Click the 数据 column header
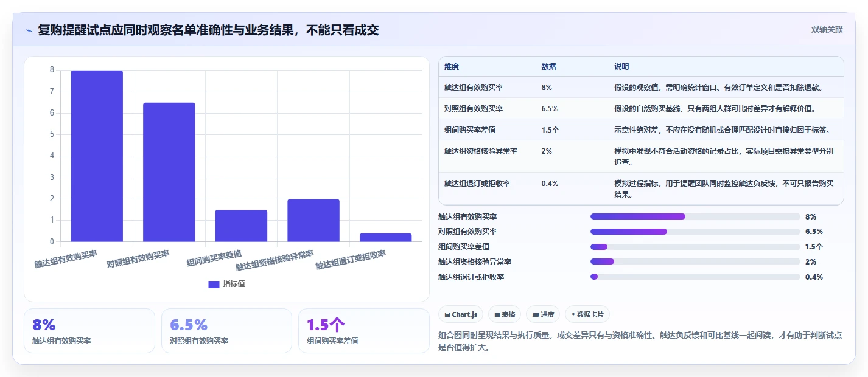Viewport: 868px width, 377px height. [x=548, y=67]
